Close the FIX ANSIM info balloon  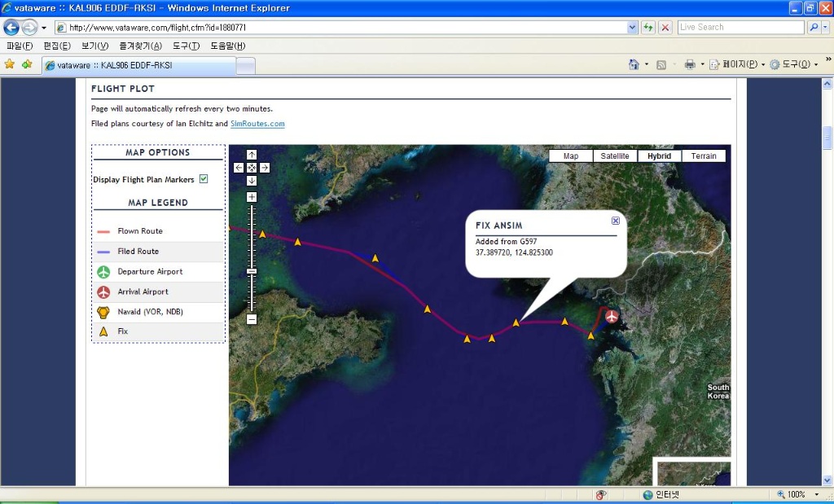point(616,221)
